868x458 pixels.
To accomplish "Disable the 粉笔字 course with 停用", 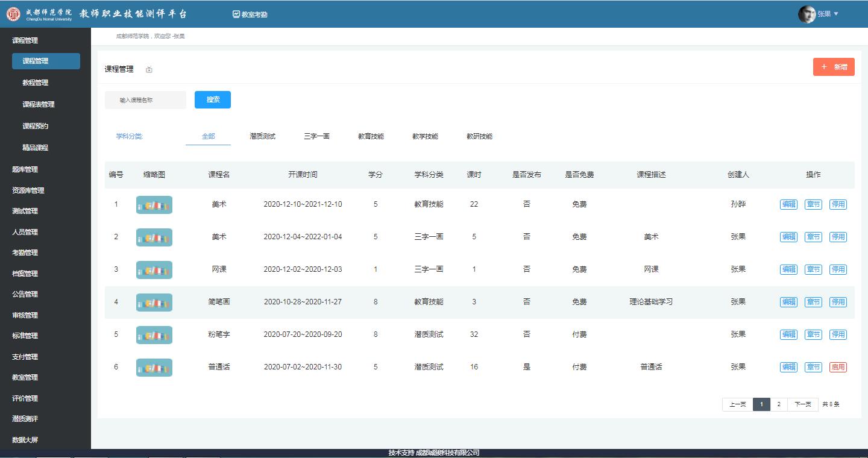I will [x=838, y=334].
